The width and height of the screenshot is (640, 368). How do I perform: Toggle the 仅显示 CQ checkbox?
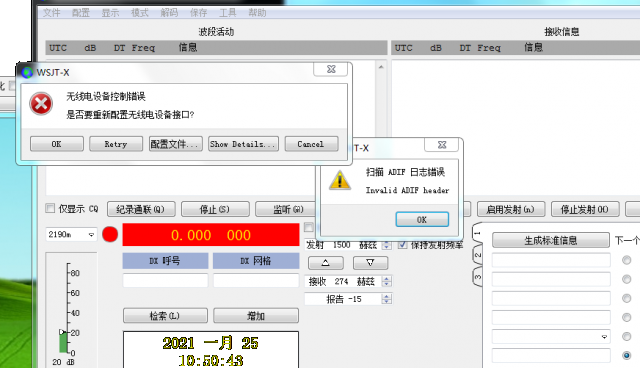[x=50, y=208]
